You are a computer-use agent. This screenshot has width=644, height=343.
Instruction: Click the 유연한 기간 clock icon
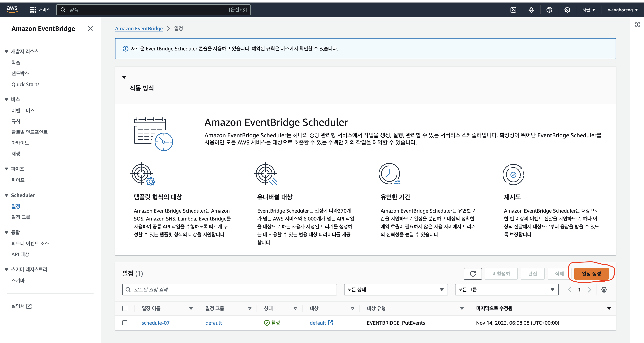pyautogui.click(x=389, y=174)
